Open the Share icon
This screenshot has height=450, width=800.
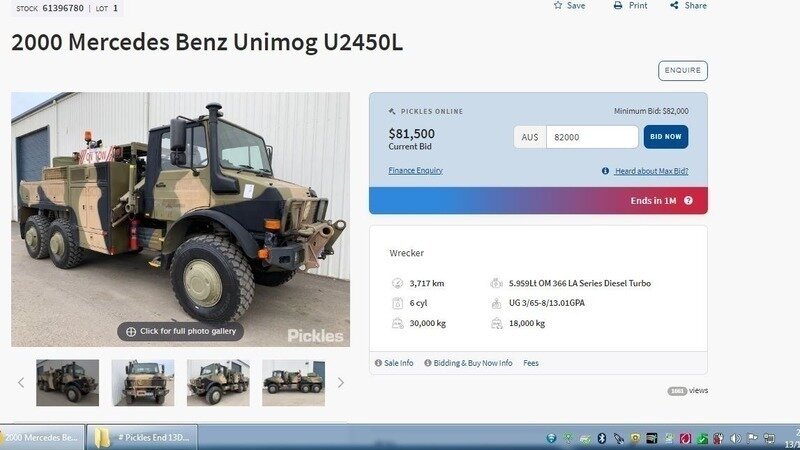[674, 5]
